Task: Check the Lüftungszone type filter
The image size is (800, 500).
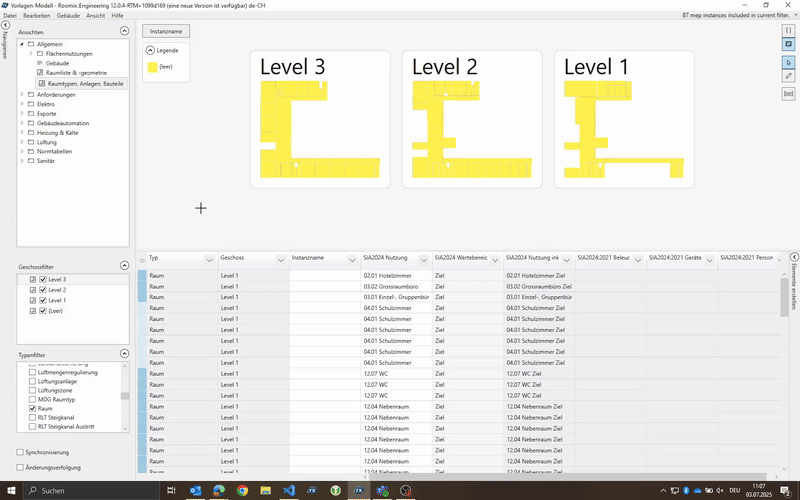Action: pos(32,390)
